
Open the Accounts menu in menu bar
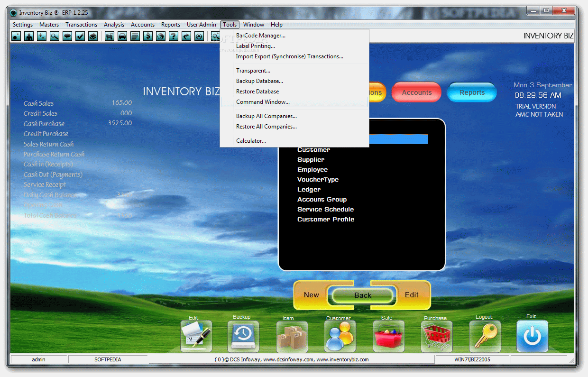(143, 25)
